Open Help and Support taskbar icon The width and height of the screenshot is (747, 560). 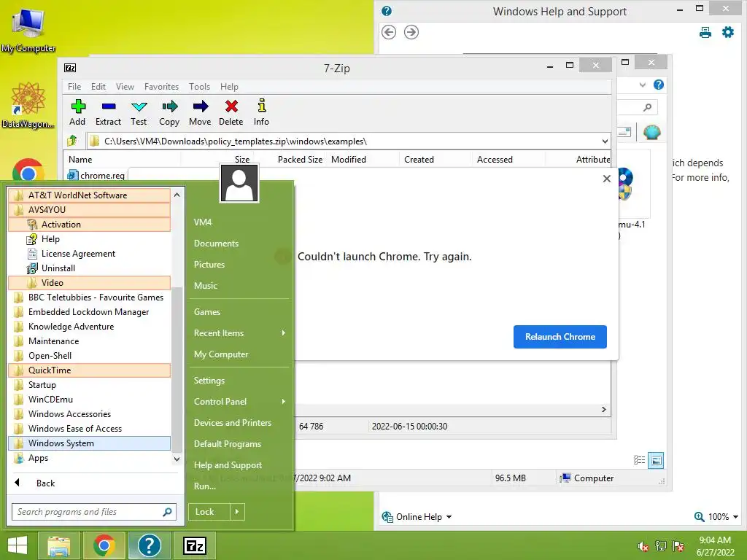click(149, 545)
